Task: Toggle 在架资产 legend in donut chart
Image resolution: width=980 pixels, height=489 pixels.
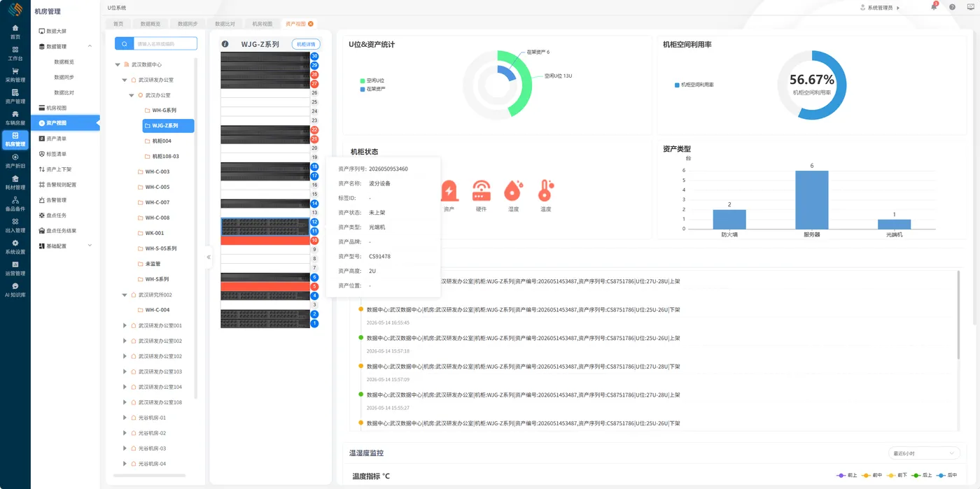Action: [x=372, y=89]
